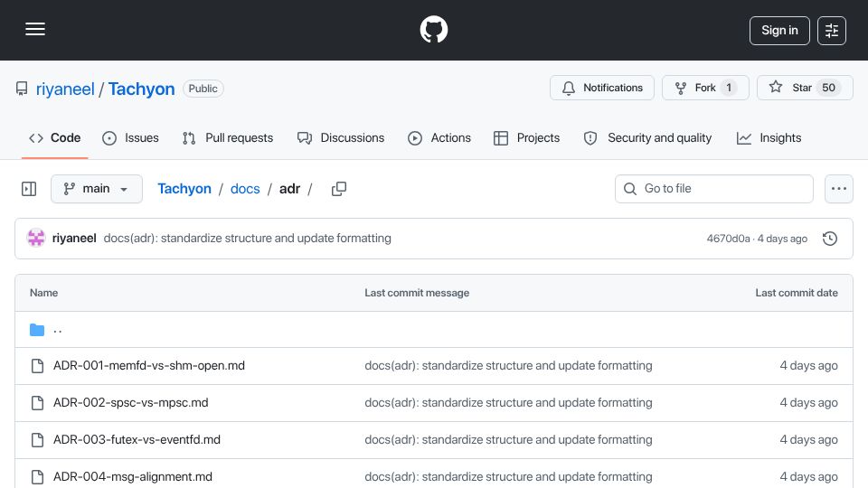Screen dimensions: 868x488
Task: Open commit message for ADR-003 row
Action: (x=508, y=440)
